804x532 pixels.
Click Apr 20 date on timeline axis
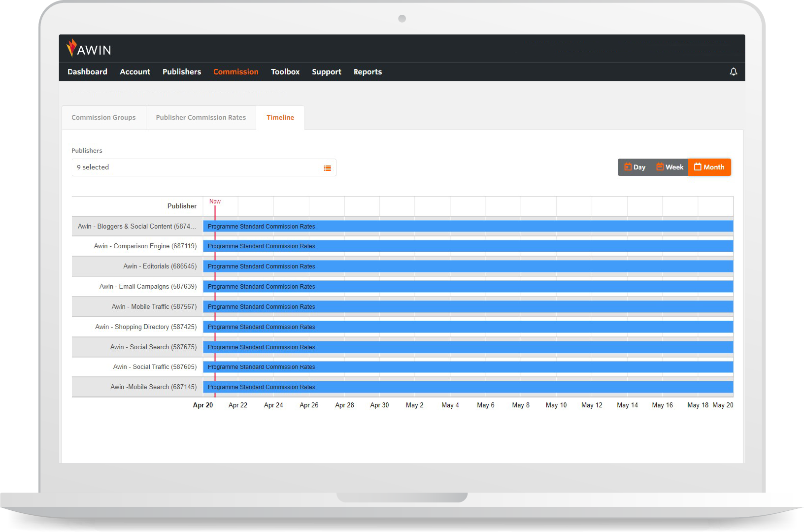pyautogui.click(x=203, y=405)
